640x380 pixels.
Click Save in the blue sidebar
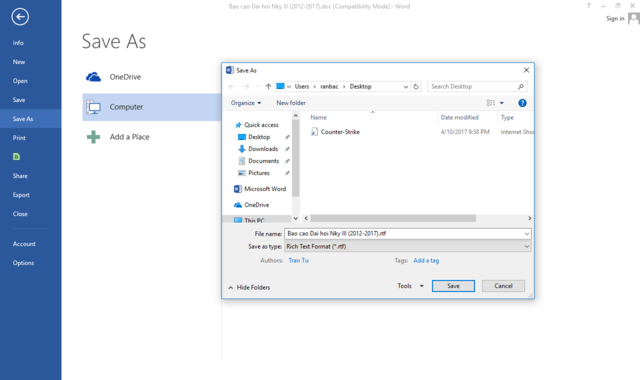click(x=19, y=100)
